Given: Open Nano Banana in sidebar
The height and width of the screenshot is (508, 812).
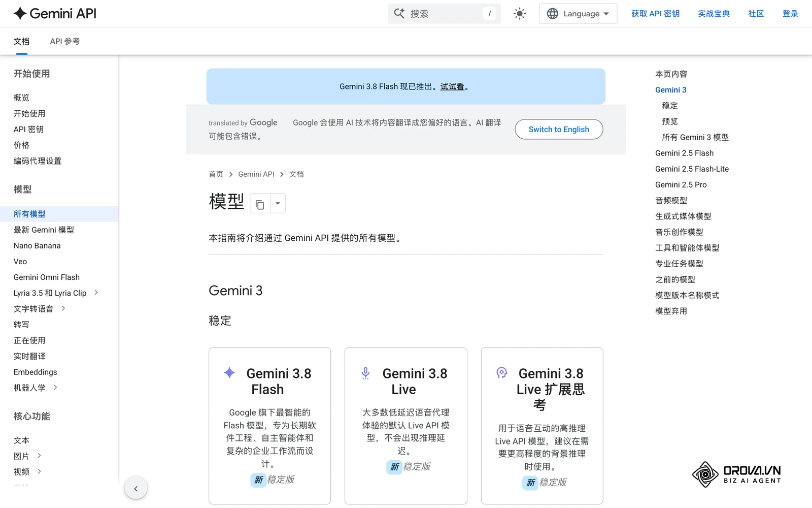Looking at the screenshot, I should pyautogui.click(x=37, y=245).
